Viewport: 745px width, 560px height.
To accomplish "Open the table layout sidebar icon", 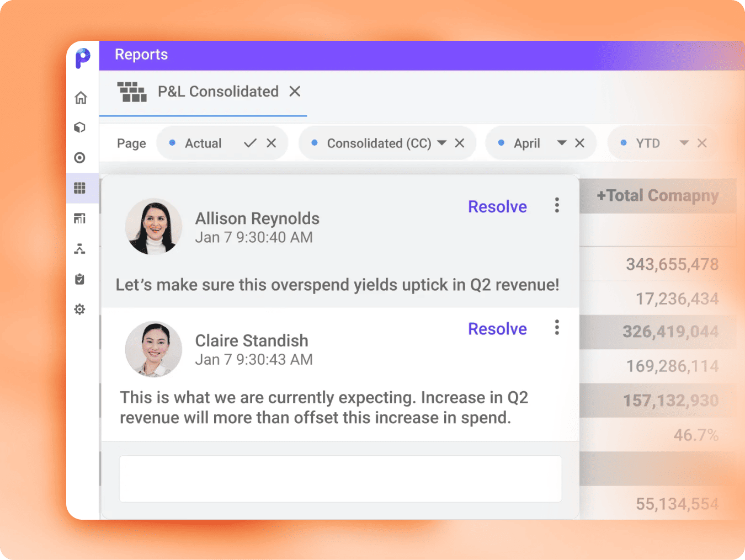I will point(80,218).
